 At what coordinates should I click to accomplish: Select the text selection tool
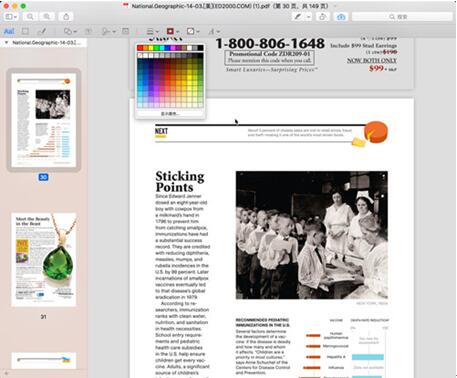[x=9, y=31]
